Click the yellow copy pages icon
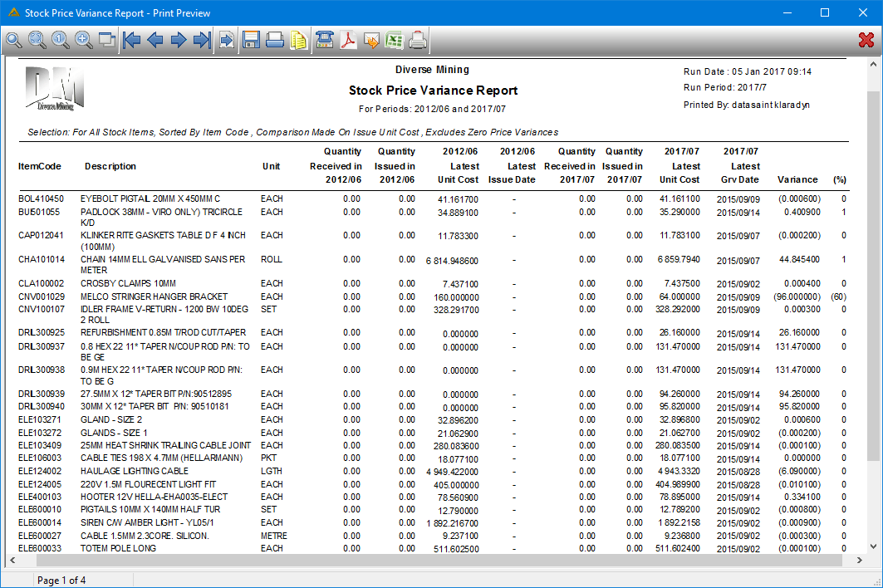Image resolution: width=883 pixels, height=588 pixels. [x=298, y=40]
